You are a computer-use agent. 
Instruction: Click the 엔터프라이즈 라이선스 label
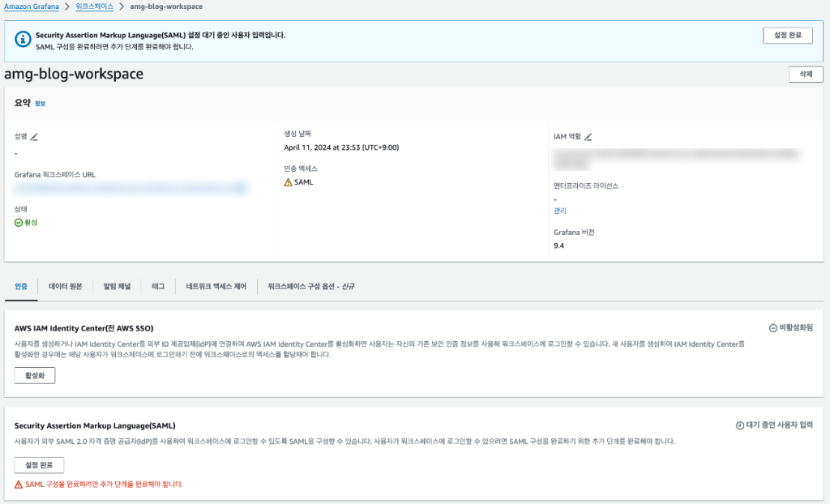click(x=586, y=186)
